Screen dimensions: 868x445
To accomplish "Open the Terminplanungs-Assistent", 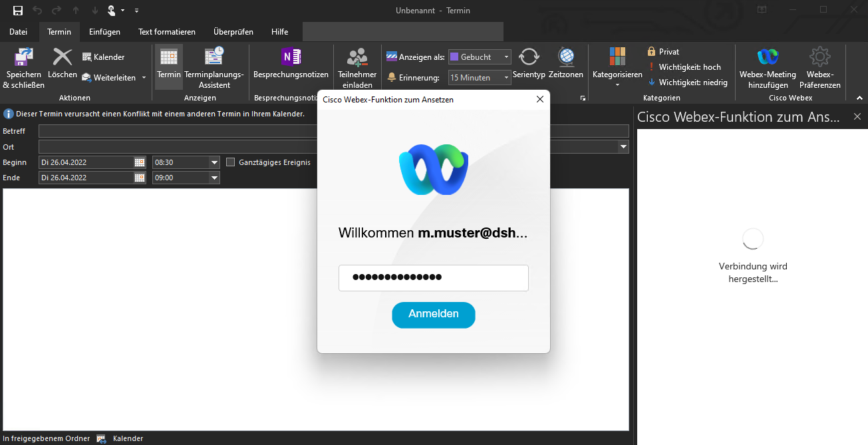I will [x=214, y=68].
